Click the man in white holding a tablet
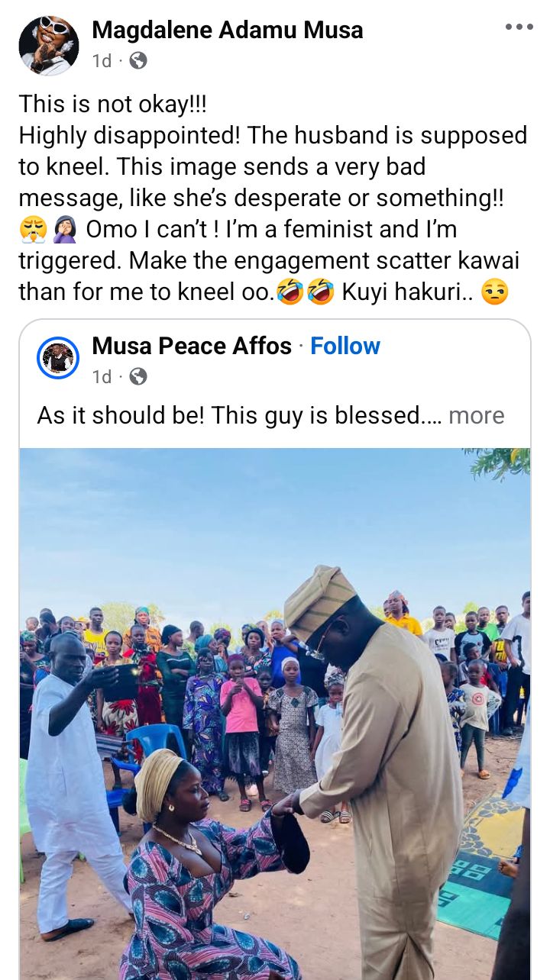This screenshot has width=550, height=980. point(73,779)
